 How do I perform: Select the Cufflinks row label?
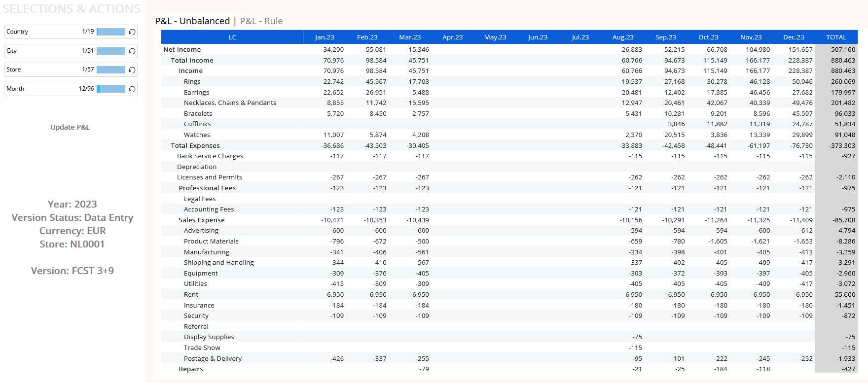point(197,124)
